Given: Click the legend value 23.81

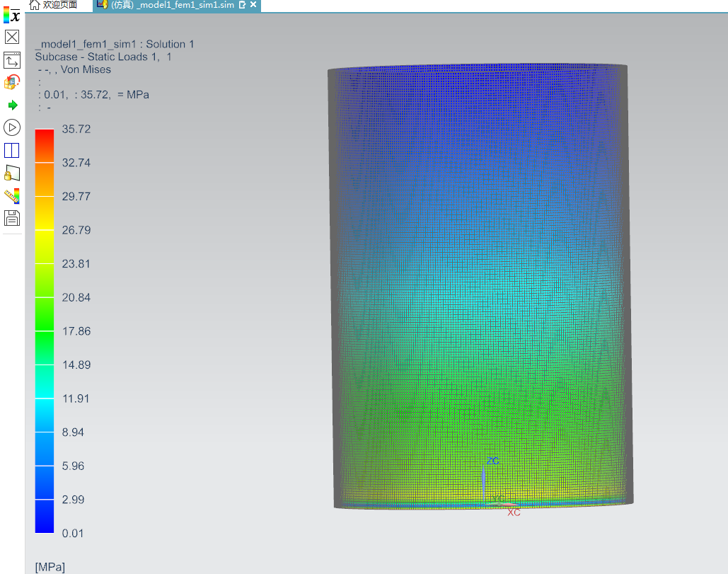Looking at the screenshot, I should pos(76,264).
